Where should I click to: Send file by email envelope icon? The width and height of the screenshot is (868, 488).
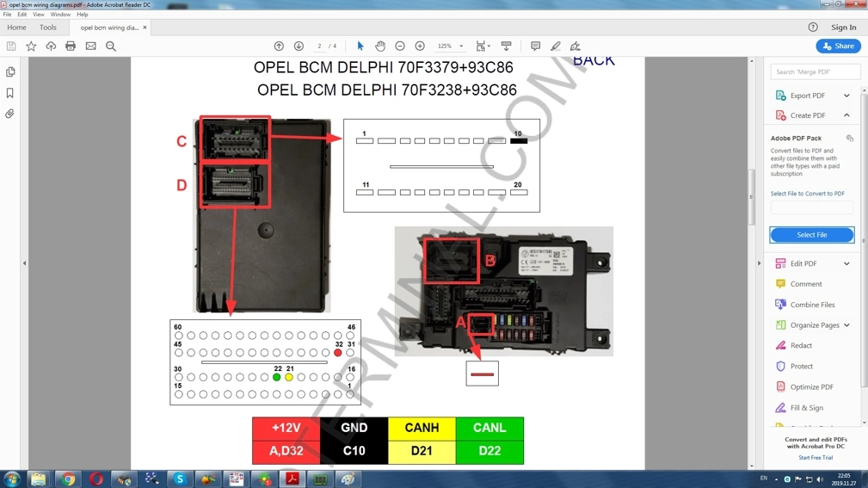[91, 46]
